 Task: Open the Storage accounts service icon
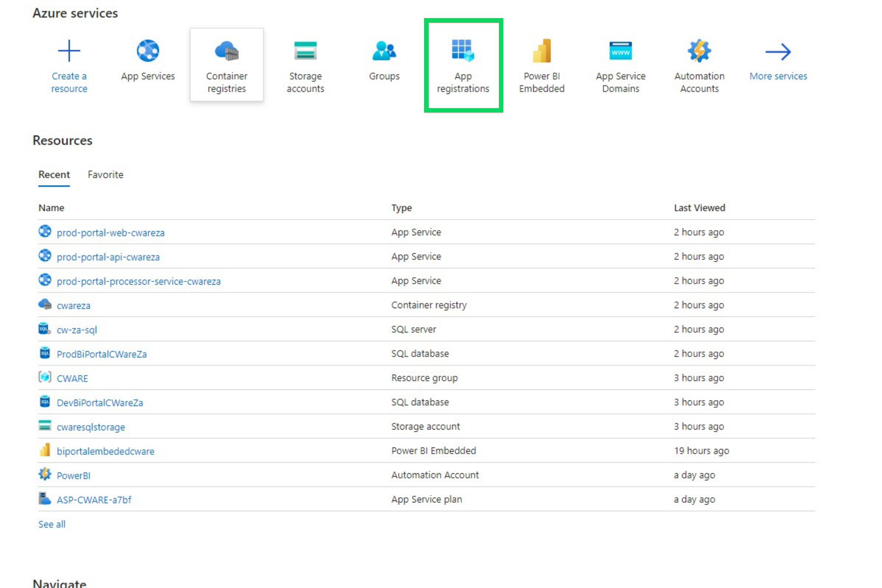(306, 50)
